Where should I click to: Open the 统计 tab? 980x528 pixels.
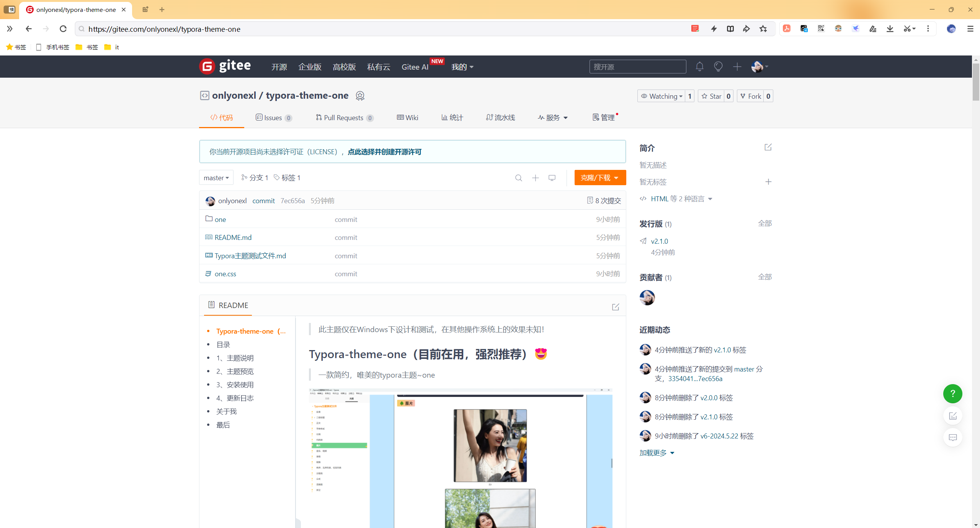452,118
